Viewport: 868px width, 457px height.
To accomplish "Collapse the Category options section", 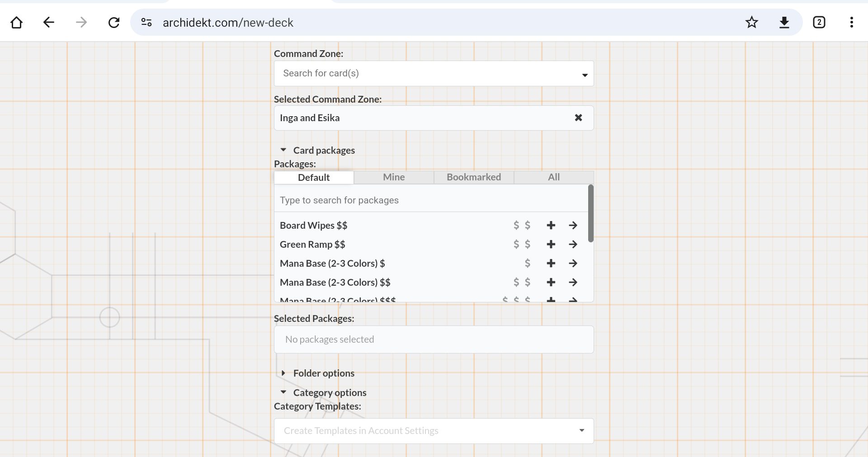I will coord(283,392).
